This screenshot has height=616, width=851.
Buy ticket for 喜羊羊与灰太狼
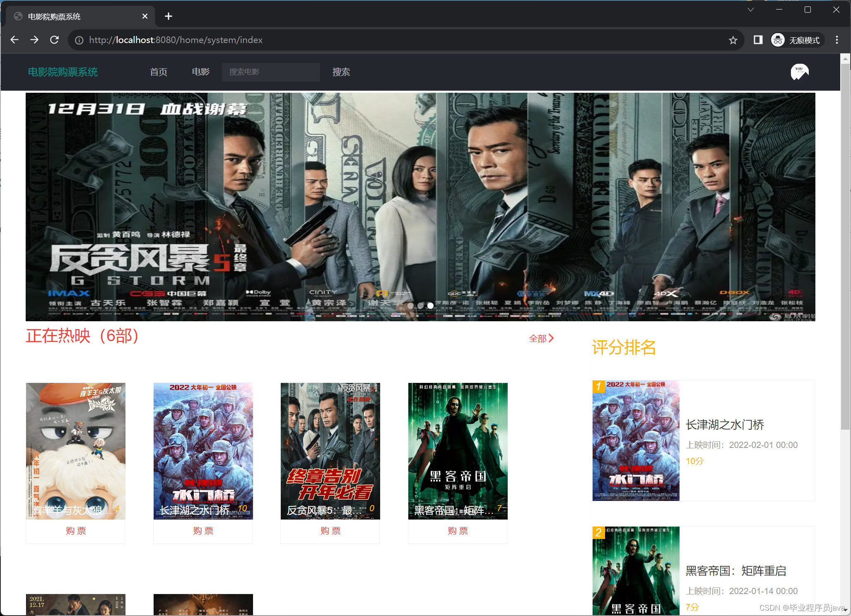tap(75, 531)
